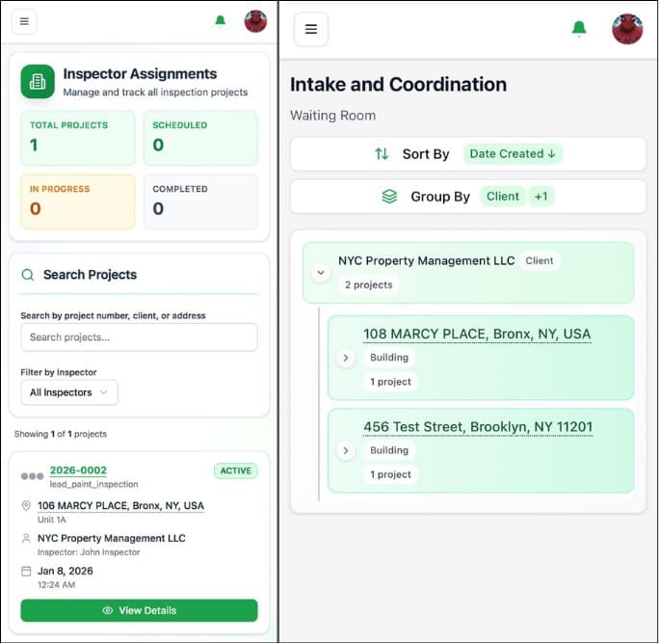Click the 'Waiting Room' subtitle
The width and height of the screenshot is (659, 644).
click(332, 116)
